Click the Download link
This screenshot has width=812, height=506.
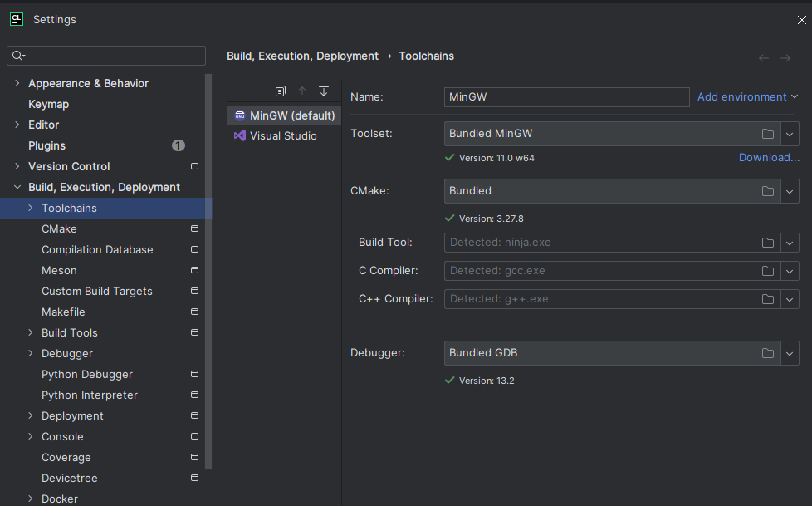coord(769,158)
